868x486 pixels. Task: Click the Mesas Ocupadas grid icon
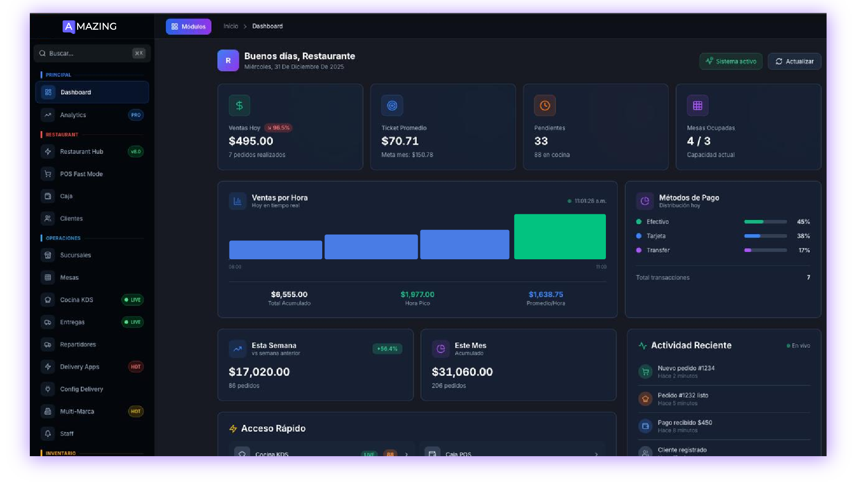697,106
